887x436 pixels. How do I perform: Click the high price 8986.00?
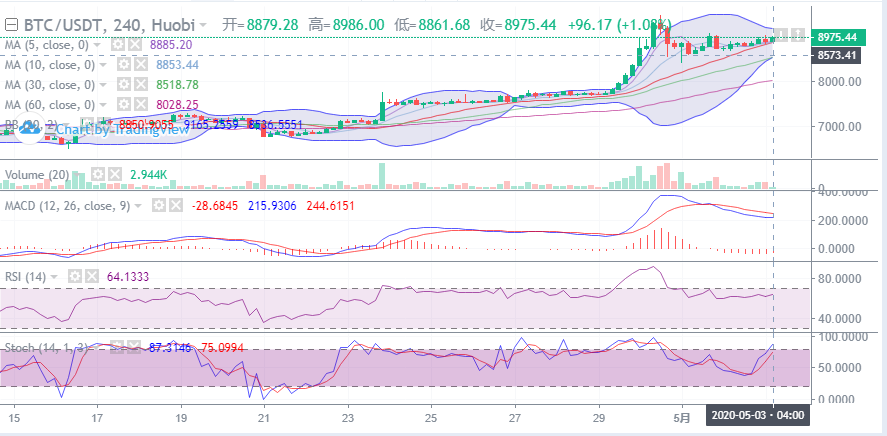359,25
